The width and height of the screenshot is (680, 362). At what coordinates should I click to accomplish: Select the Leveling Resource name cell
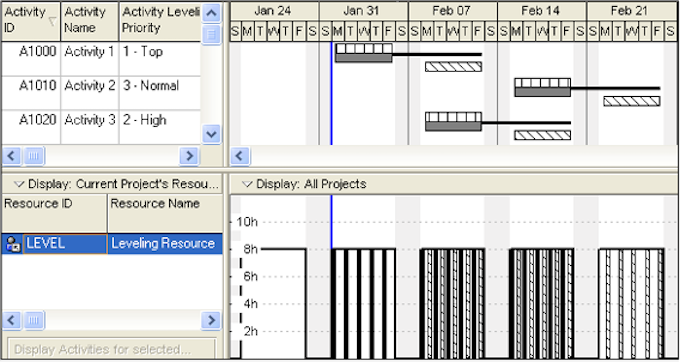[x=165, y=244]
